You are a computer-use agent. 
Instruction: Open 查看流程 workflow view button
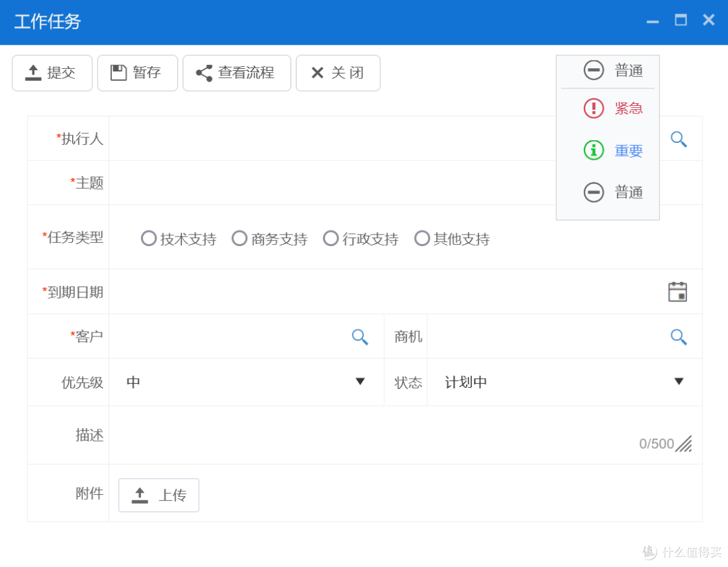point(237,73)
